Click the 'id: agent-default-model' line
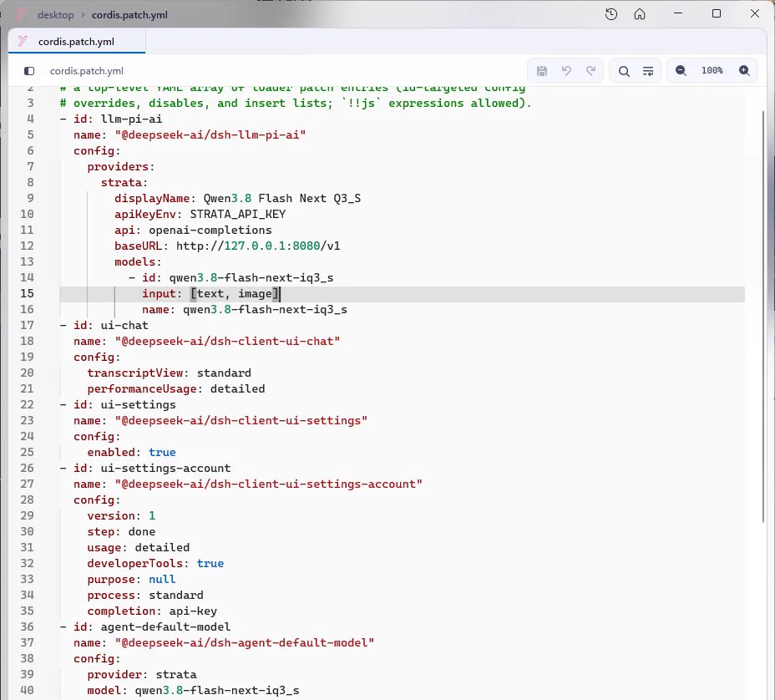The image size is (775, 700). click(145, 626)
